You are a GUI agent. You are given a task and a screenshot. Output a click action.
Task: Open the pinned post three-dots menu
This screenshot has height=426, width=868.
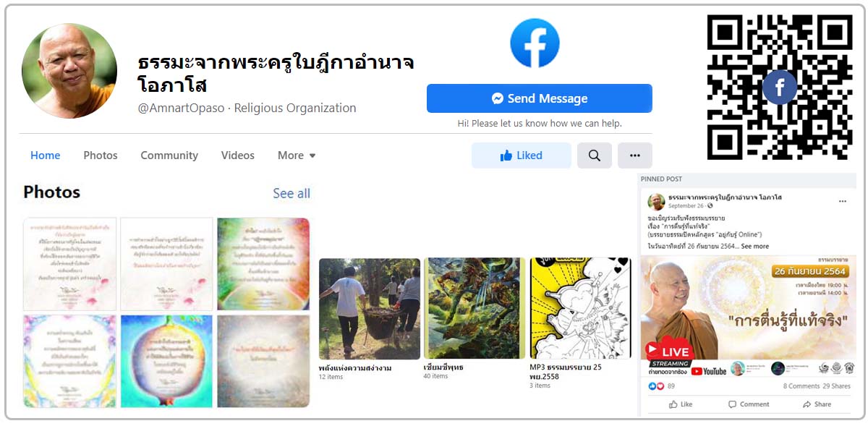[x=843, y=201]
